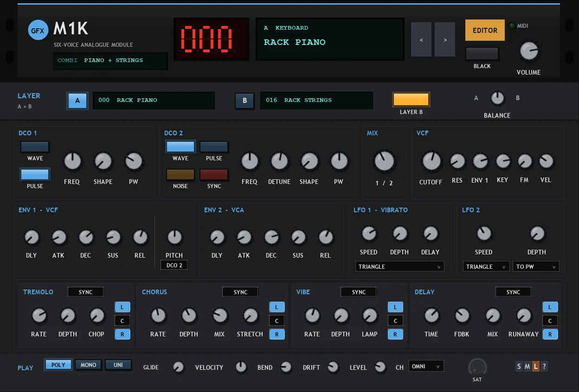Toggle DELAY SYNC button

(x=513, y=292)
